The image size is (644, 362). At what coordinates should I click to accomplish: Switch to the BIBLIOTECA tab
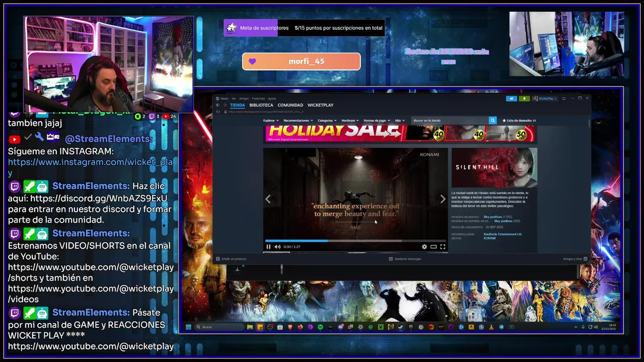261,105
